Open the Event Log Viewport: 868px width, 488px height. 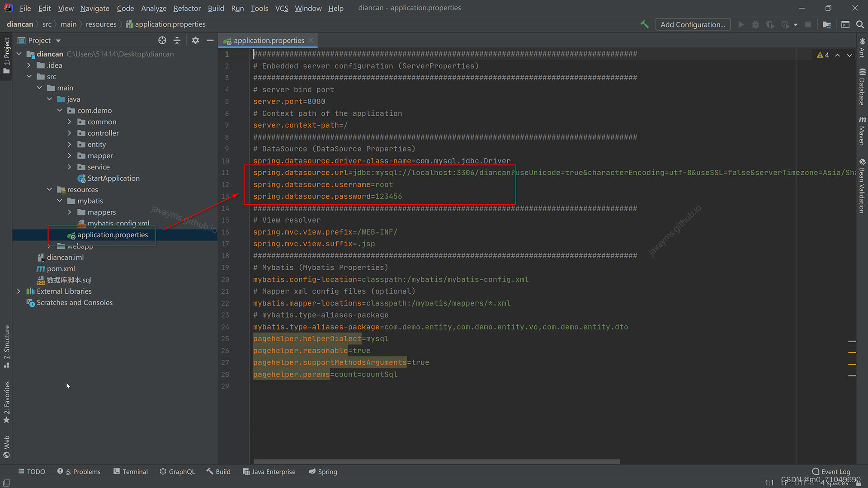(x=831, y=471)
